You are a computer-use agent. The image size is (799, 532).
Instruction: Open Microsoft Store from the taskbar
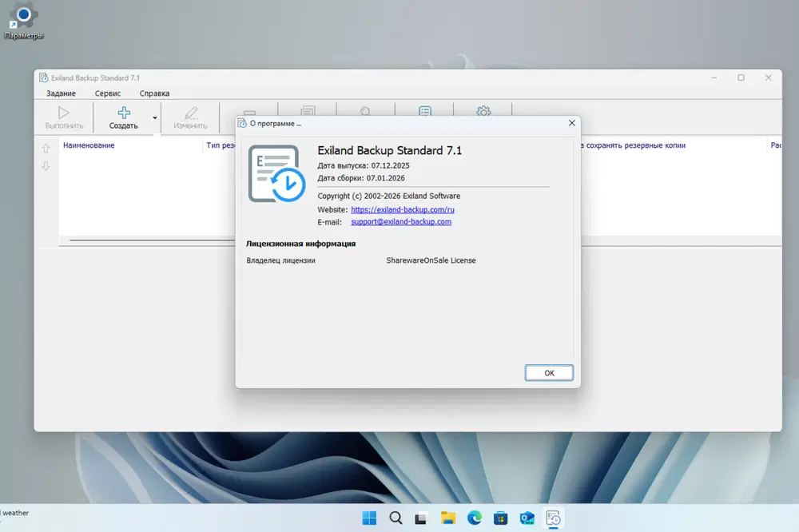500,518
